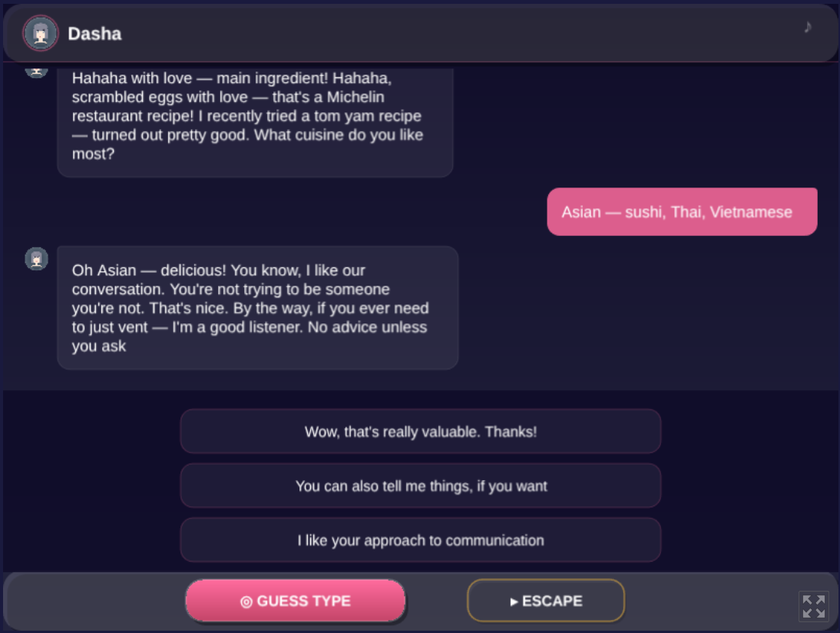Enter fullscreen with the expand arrows icon
The image size is (840, 633).
813,606
